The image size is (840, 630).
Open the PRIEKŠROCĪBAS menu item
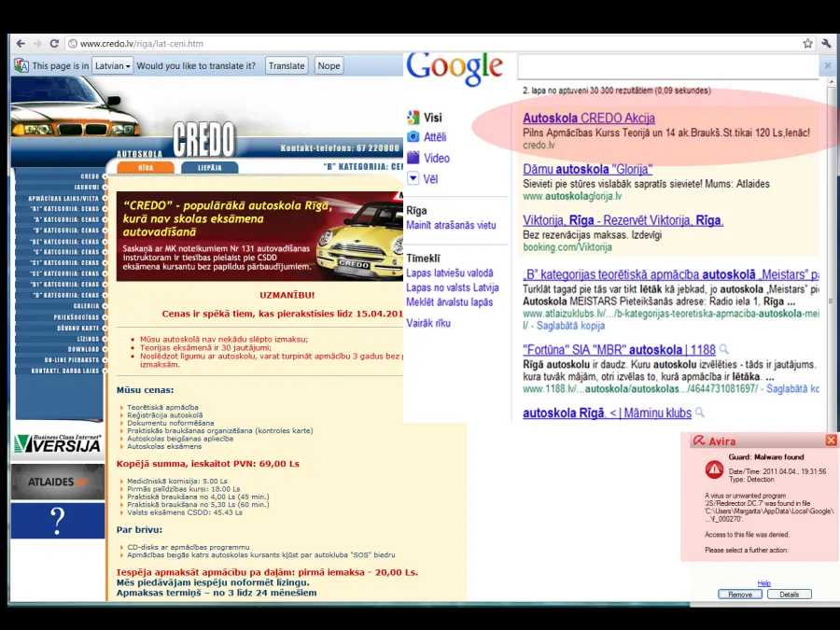pos(77,317)
